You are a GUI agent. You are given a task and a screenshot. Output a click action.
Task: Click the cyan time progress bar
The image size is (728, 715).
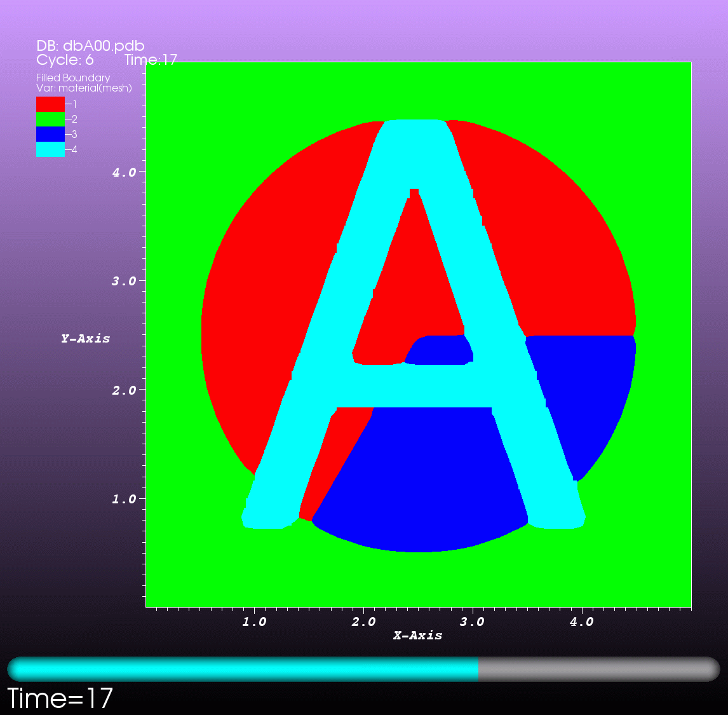coord(243,669)
